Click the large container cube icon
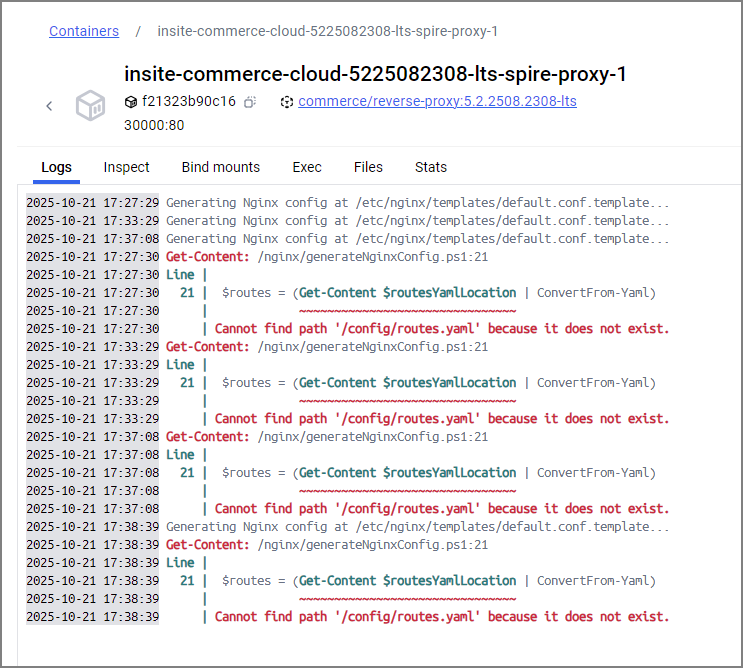The width and height of the screenshot is (743, 668). click(x=91, y=106)
